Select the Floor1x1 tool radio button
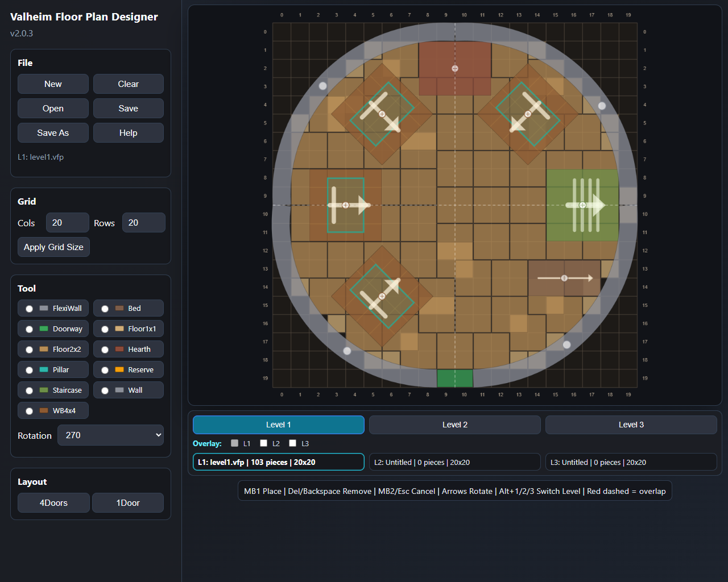This screenshot has height=582, width=728. click(105, 329)
